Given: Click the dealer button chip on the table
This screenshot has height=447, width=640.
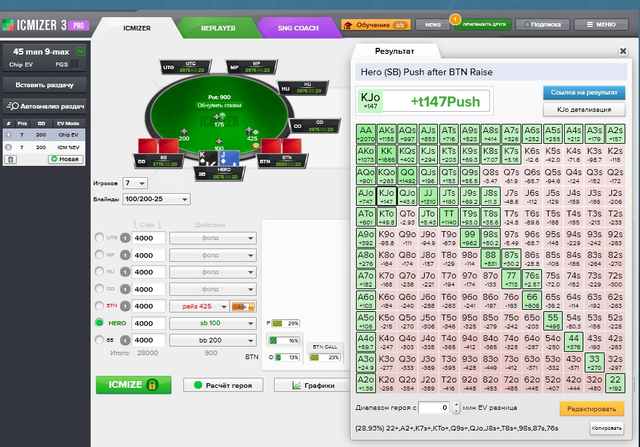Looking at the screenshot, I should 256,145.
